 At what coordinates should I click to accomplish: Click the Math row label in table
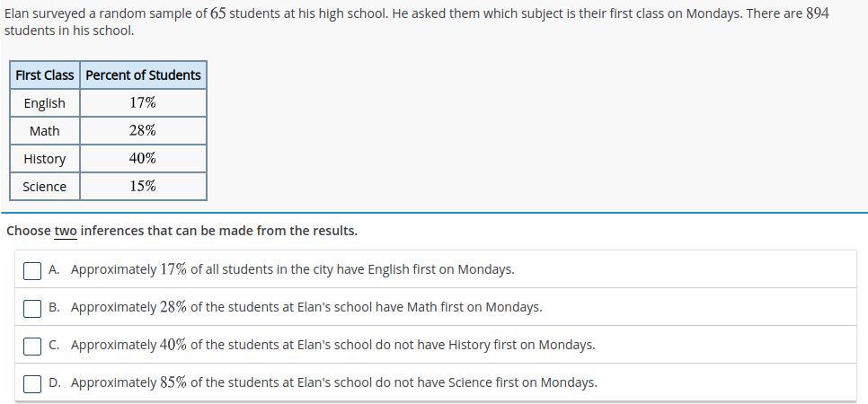[45, 130]
